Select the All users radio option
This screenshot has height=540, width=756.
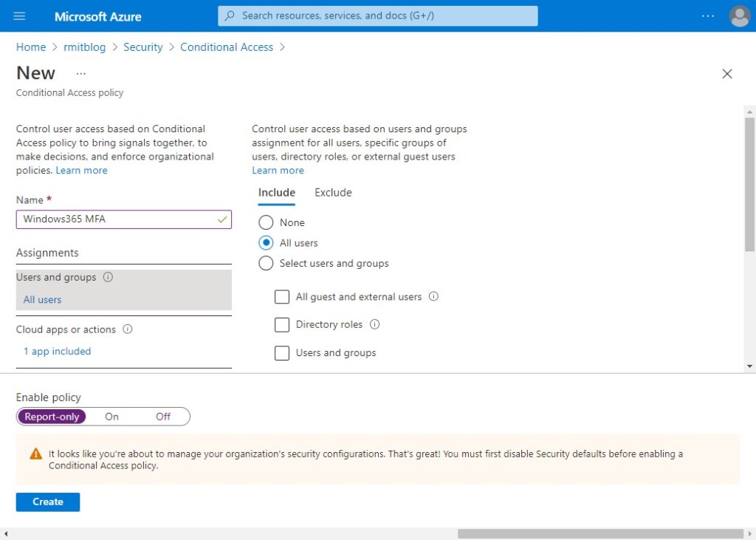[266, 243]
